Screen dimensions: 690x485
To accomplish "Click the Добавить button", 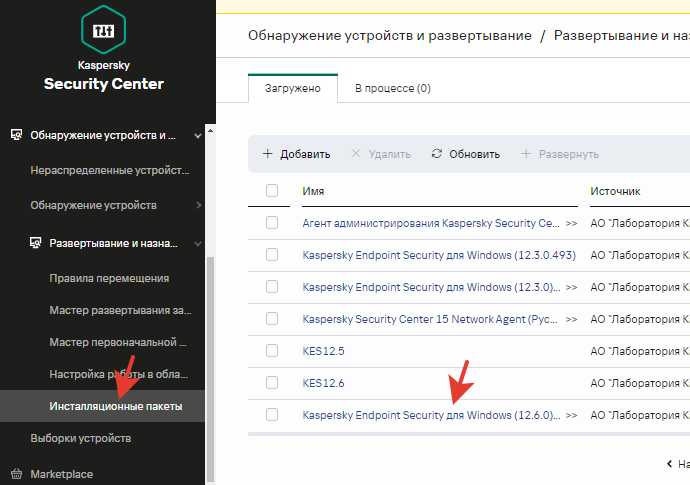I will (x=296, y=154).
